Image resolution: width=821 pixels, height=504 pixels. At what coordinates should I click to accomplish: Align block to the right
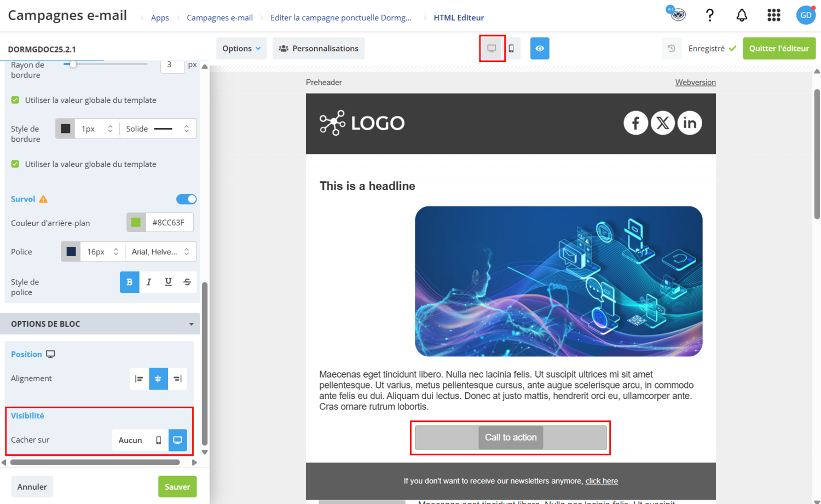[177, 379]
